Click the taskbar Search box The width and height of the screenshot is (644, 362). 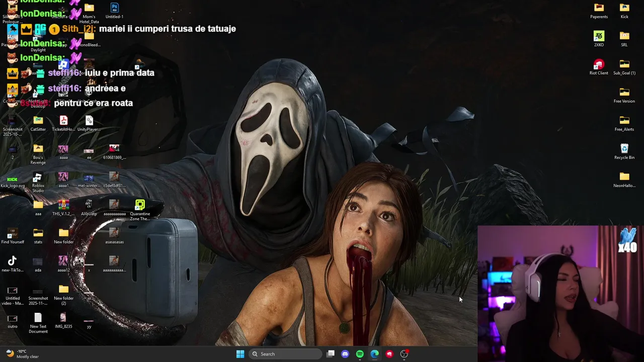pos(285,354)
